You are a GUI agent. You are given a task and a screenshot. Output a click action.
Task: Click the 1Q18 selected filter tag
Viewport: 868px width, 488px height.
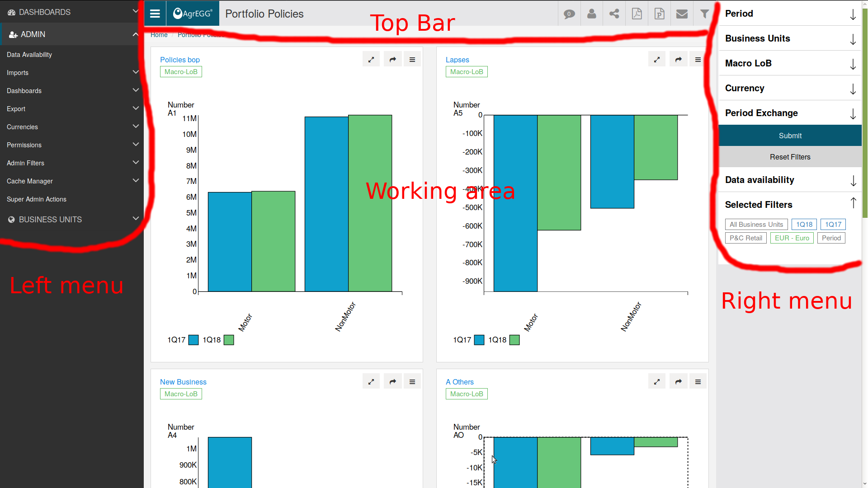[803, 224]
